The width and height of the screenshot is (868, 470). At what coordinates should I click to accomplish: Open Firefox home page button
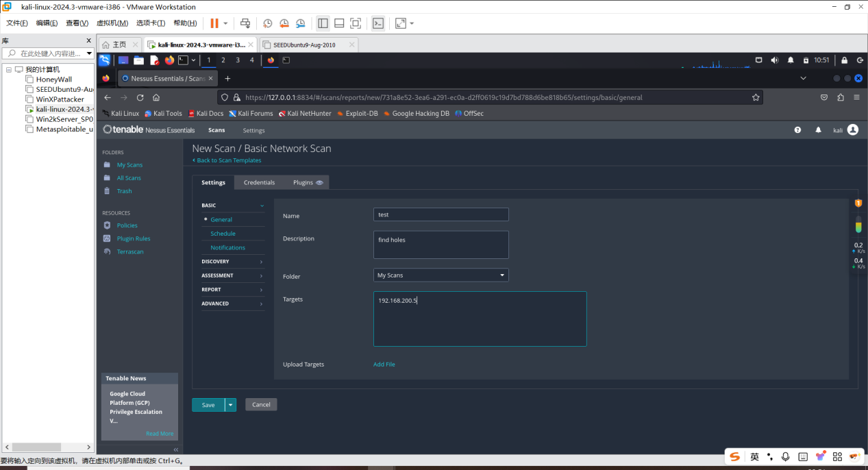pos(156,97)
